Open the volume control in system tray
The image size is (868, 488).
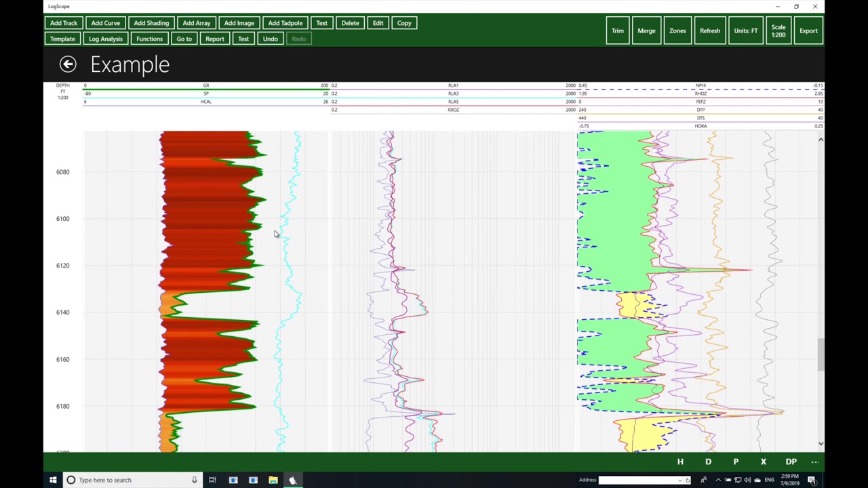747,480
